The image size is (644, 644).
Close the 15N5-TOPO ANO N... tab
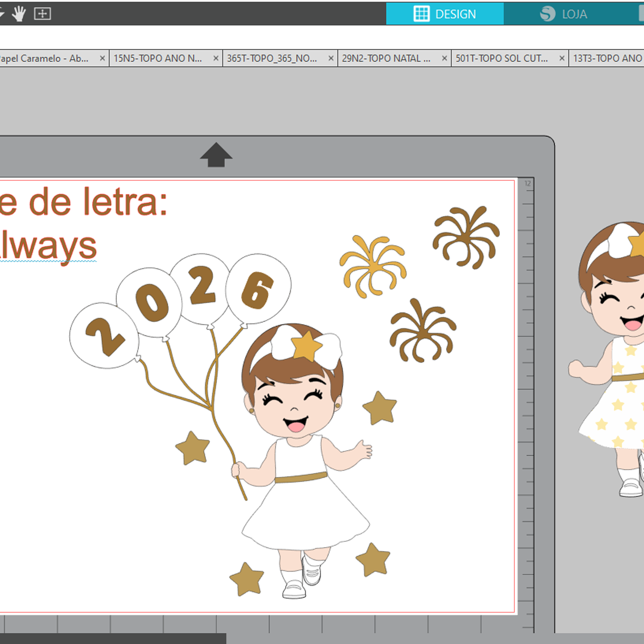[x=216, y=58]
